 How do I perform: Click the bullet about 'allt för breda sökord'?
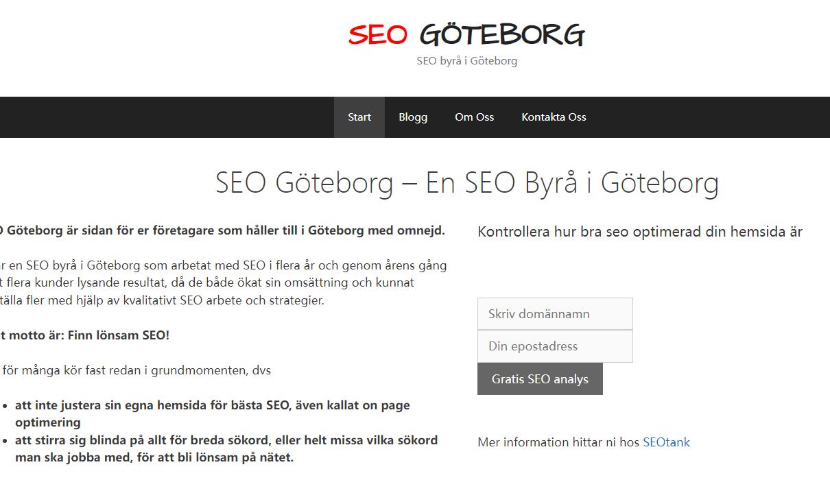[x=226, y=448]
